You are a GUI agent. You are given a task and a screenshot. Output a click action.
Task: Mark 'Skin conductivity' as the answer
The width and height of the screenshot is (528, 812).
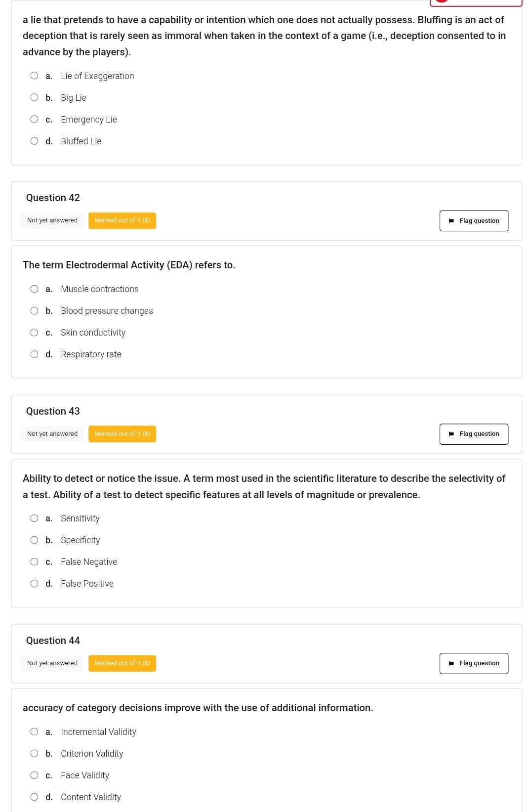pos(34,333)
